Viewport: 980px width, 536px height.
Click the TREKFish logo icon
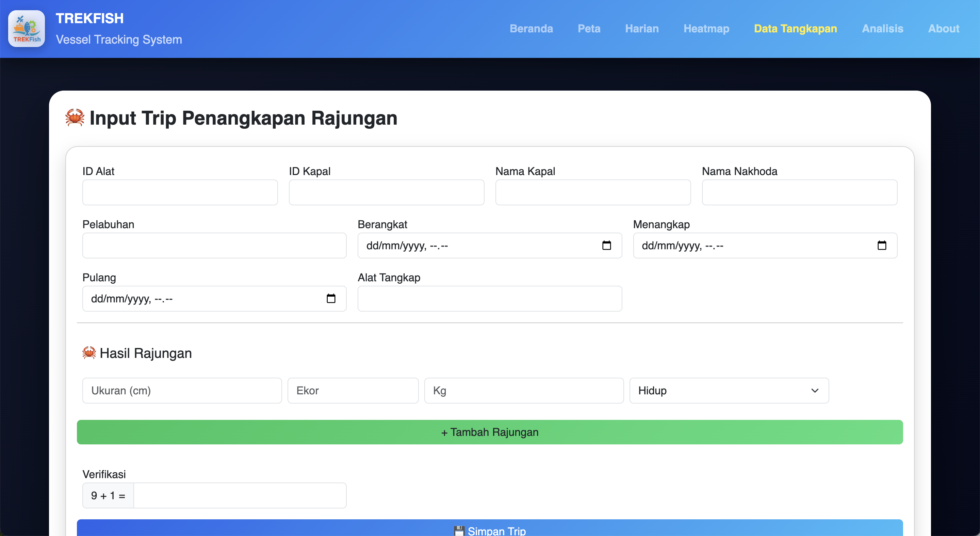pyautogui.click(x=27, y=29)
